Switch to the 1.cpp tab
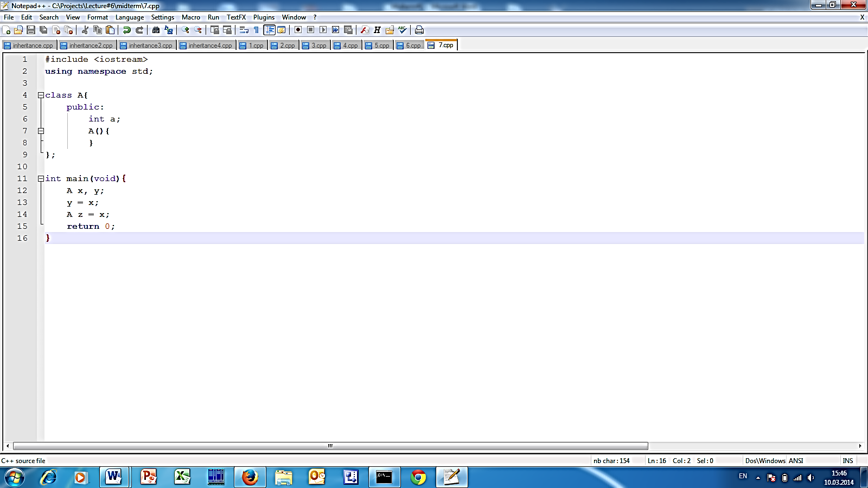 pyautogui.click(x=252, y=46)
